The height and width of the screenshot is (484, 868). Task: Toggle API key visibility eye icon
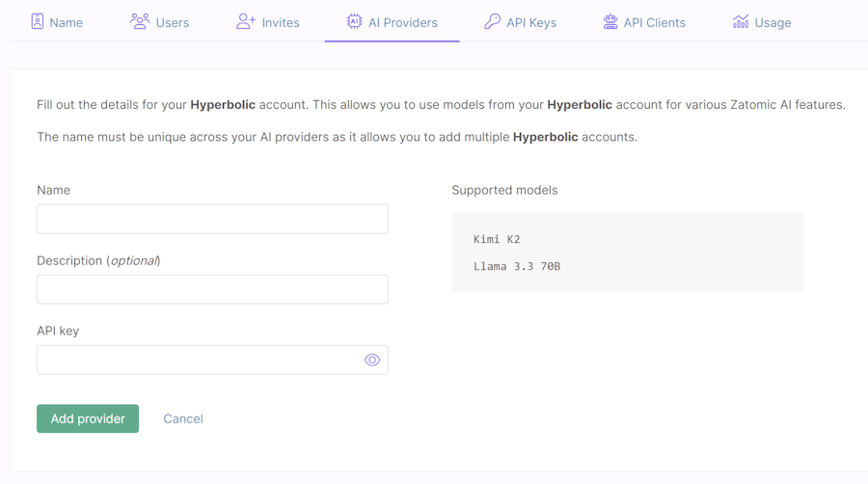(x=372, y=360)
